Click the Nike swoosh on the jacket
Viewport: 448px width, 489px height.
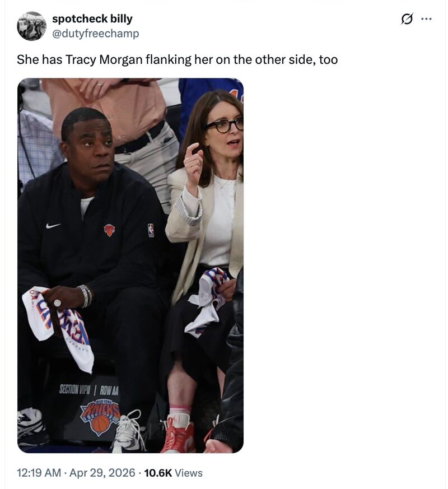click(53, 225)
